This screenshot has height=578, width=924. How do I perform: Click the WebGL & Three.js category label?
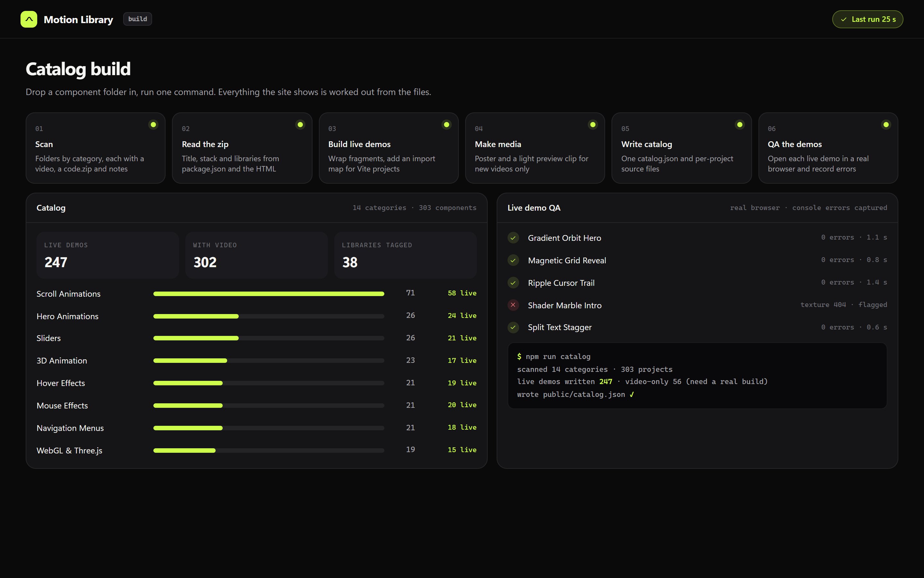coord(70,451)
